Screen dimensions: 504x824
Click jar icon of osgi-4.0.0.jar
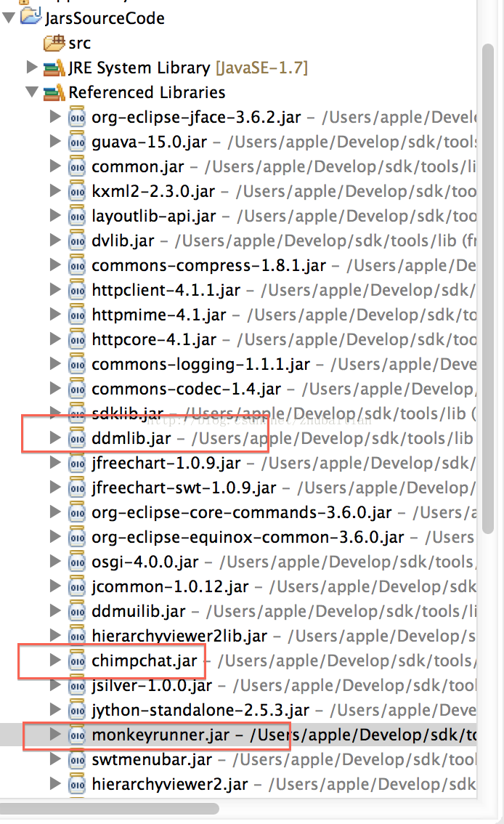click(x=77, y=561)
